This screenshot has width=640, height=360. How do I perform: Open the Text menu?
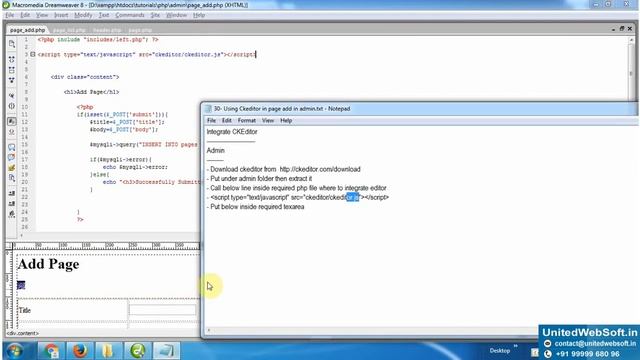point(104,15)
